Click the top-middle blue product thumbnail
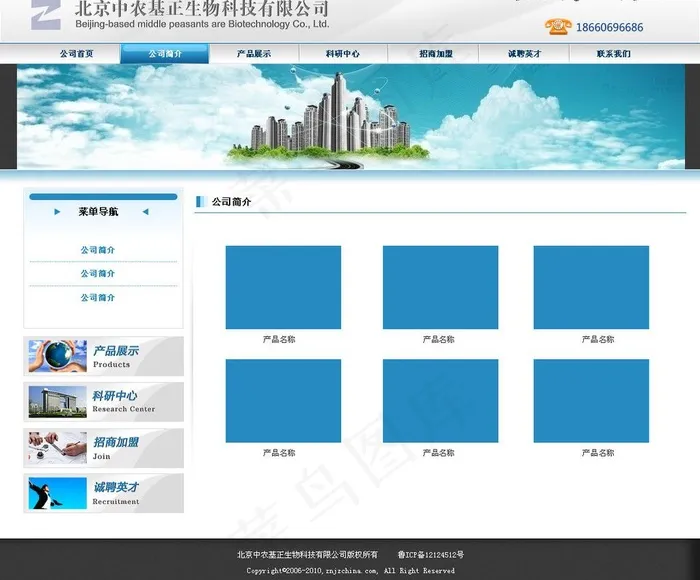 pyautogui.click(x=440, y=287)
